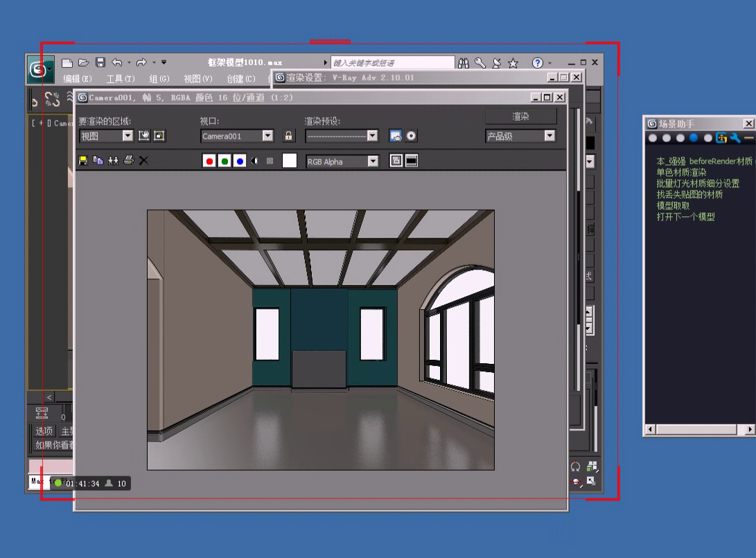
Task: Click the Copy Image icon
Action: 98,161
